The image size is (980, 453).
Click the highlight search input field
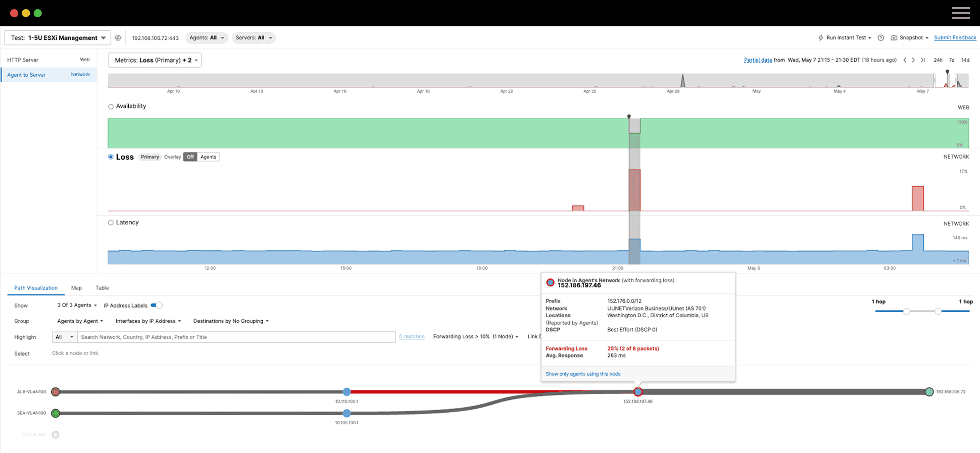(236, 337)
